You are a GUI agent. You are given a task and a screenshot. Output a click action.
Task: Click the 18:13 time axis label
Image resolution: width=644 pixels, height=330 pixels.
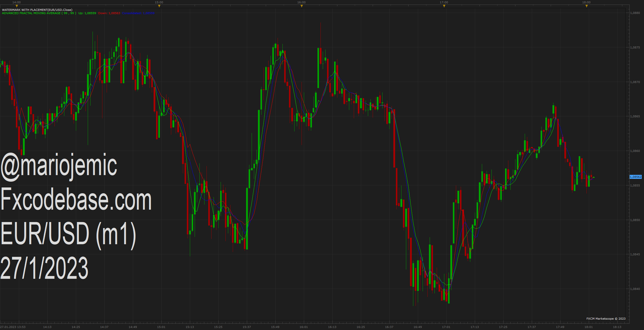(x=617, y=327)
